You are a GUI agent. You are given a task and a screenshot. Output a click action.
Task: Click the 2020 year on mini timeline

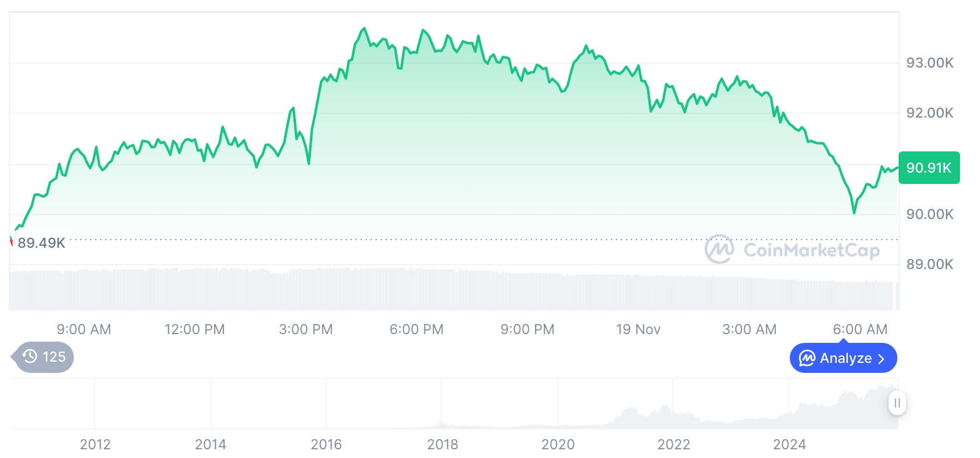point(558,445)
